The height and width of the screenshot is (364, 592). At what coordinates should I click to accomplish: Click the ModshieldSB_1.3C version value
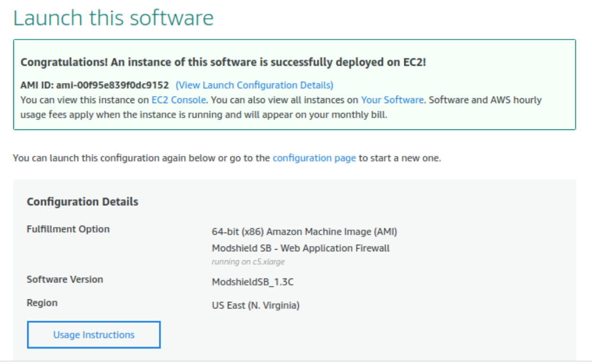tap(252, 282)
